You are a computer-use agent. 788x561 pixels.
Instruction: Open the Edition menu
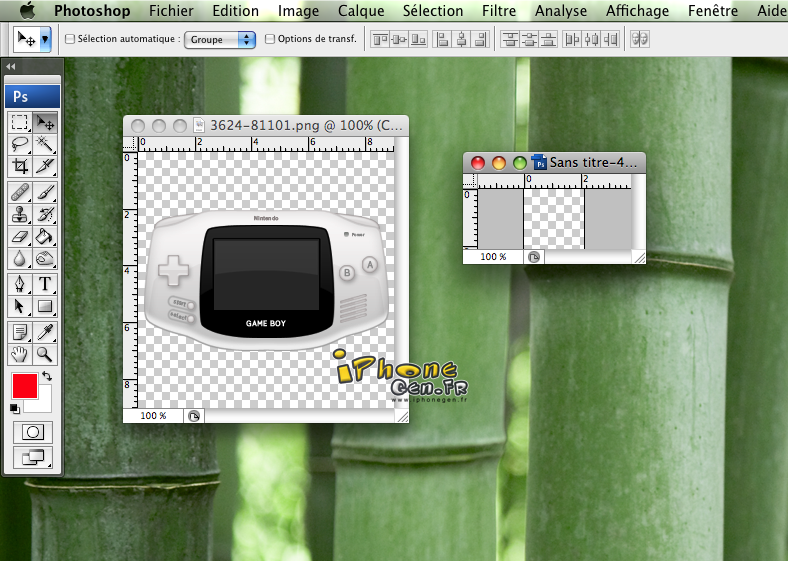[x=235, y=11]
